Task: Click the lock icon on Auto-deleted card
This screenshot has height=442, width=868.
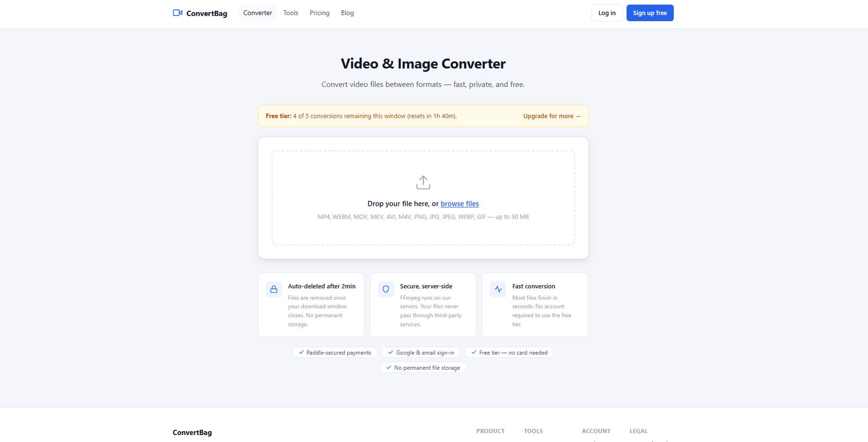Action: pyautogui.click(x=274, y=289)
